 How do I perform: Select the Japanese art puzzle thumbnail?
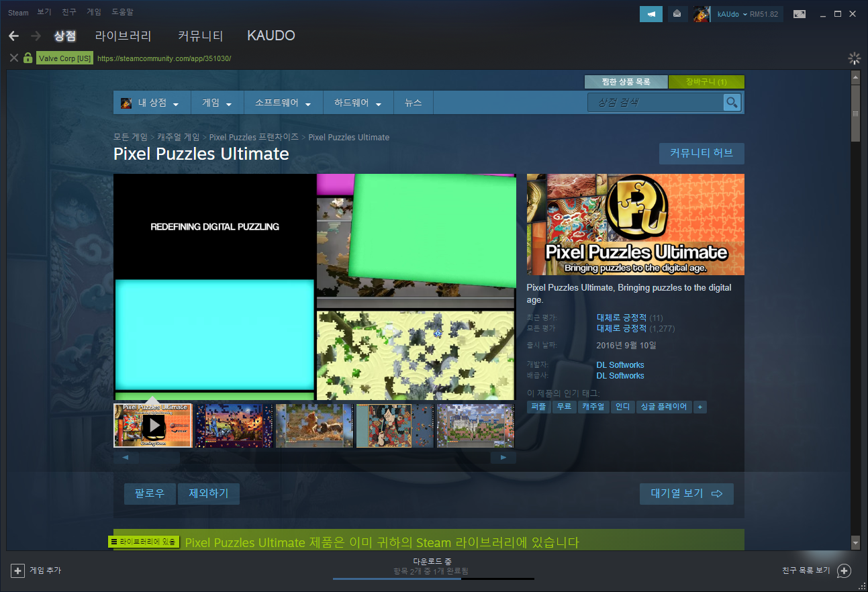point(395,425)
